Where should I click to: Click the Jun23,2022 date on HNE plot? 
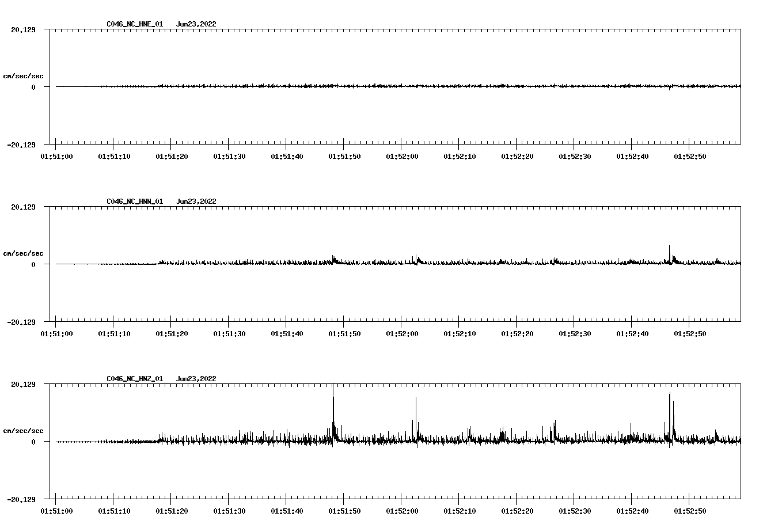(x=196, y=24)
